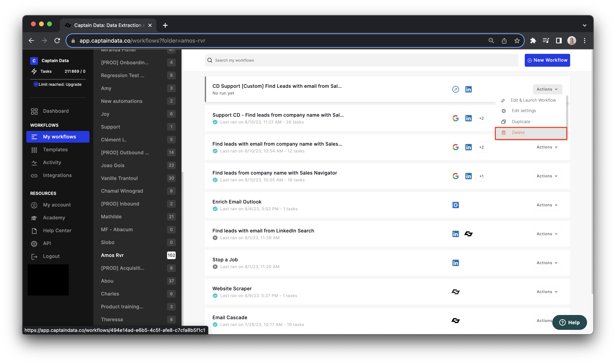Open Actions dropdown for CD Support workflow
Viewport: 616px width, 364px height.
[x=547, y=89]
